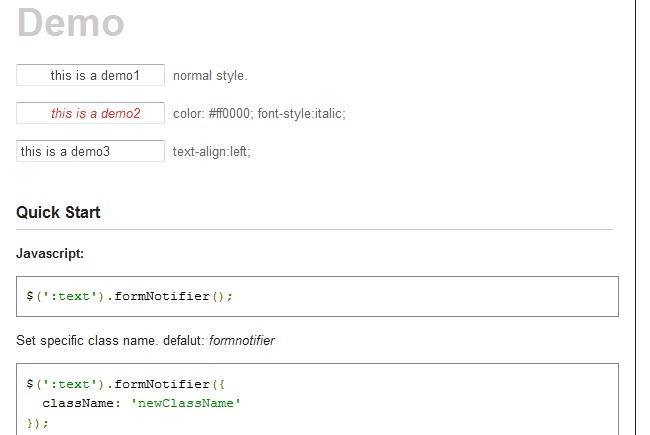Click 'formNotifier();' in the first code snippet
The height and width of the screenshot is (435, 650).
tap(169, 296)
